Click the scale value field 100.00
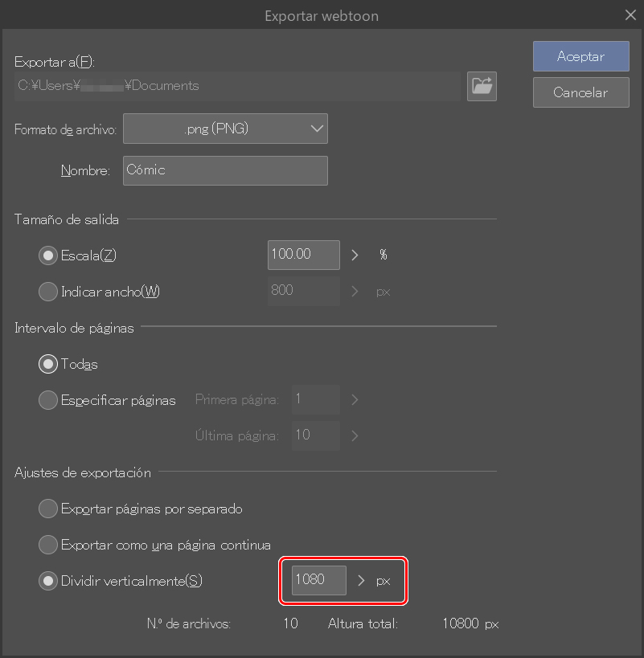 coord(303,255)
